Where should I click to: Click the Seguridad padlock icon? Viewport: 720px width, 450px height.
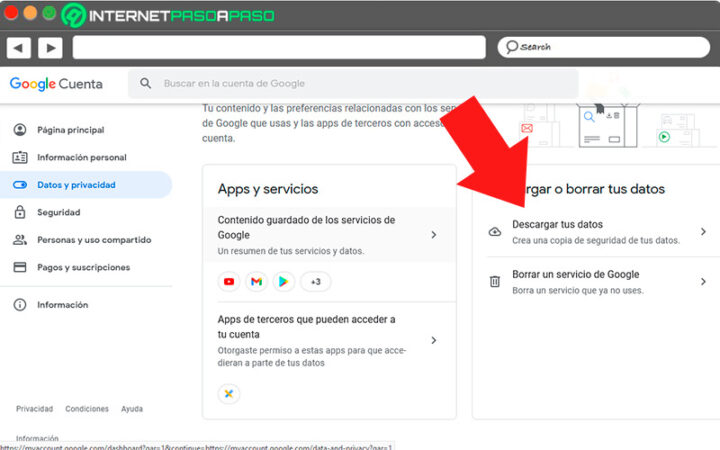click(20, 212)
